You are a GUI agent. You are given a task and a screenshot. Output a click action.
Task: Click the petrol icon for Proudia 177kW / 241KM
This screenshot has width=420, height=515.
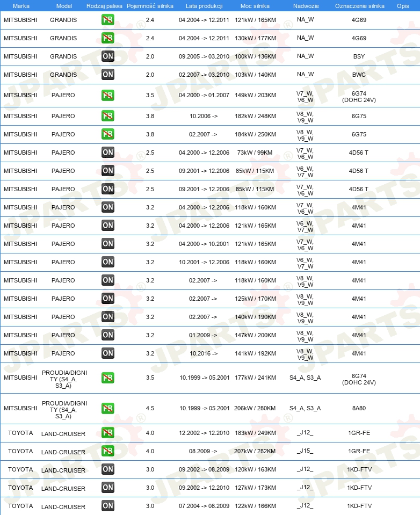108,378
